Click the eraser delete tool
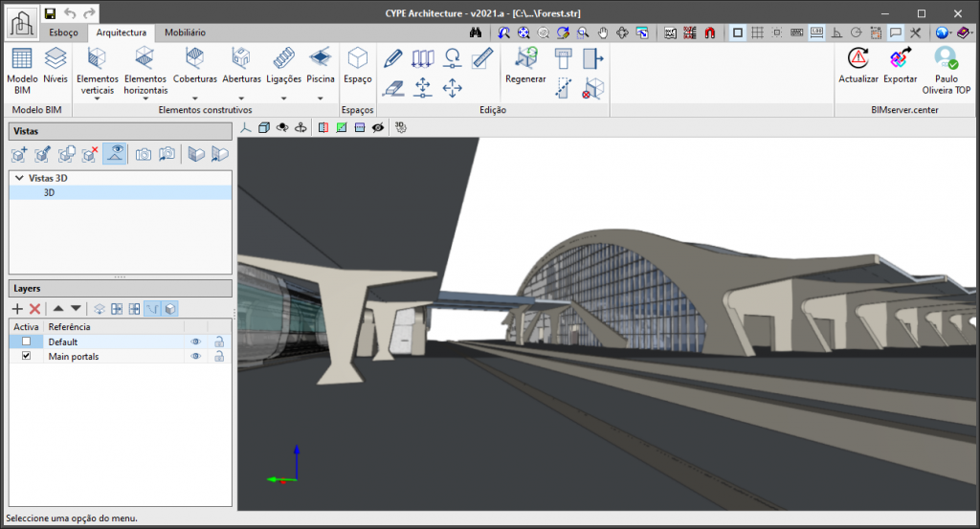Image resolution: width=980 pixels, height=529 pixels. (x=393, y=88)
